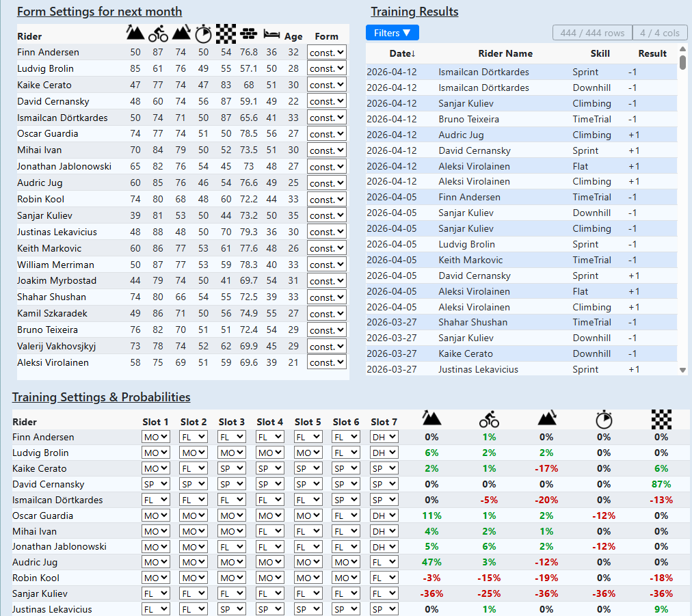This screenshot has width=692, height=616.
Task: Click the stopwatch icon in Training Probabilities header
Action: 604,419
